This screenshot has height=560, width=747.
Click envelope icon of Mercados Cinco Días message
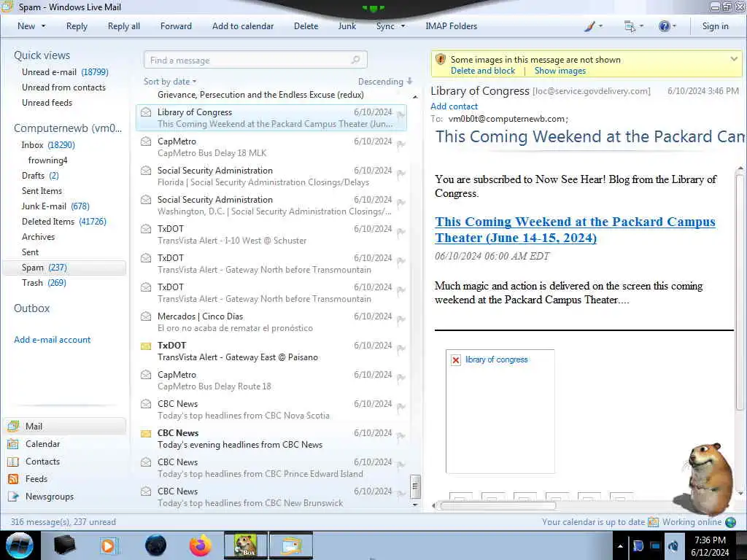(x=146, y=316)
